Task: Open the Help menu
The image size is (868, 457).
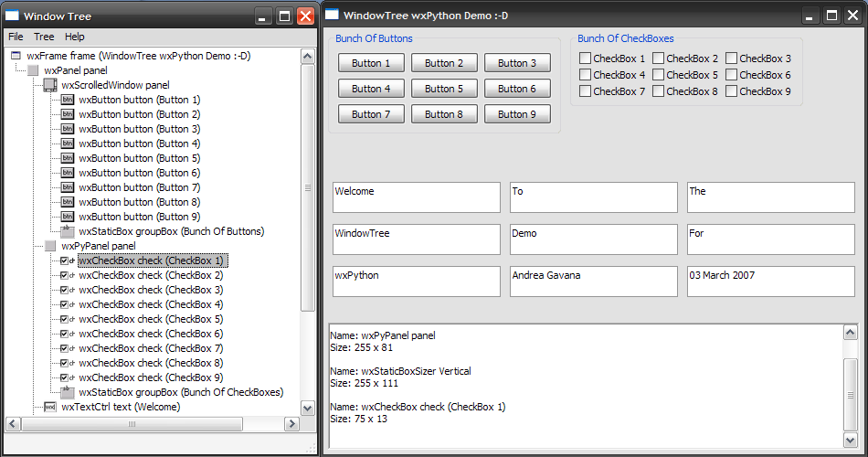Action: (x=75, y=37)
